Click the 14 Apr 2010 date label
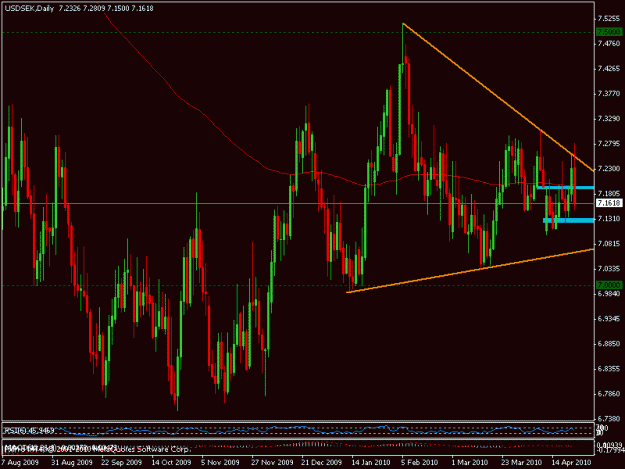This screenshot has width=625, height=469. (571, 462)
